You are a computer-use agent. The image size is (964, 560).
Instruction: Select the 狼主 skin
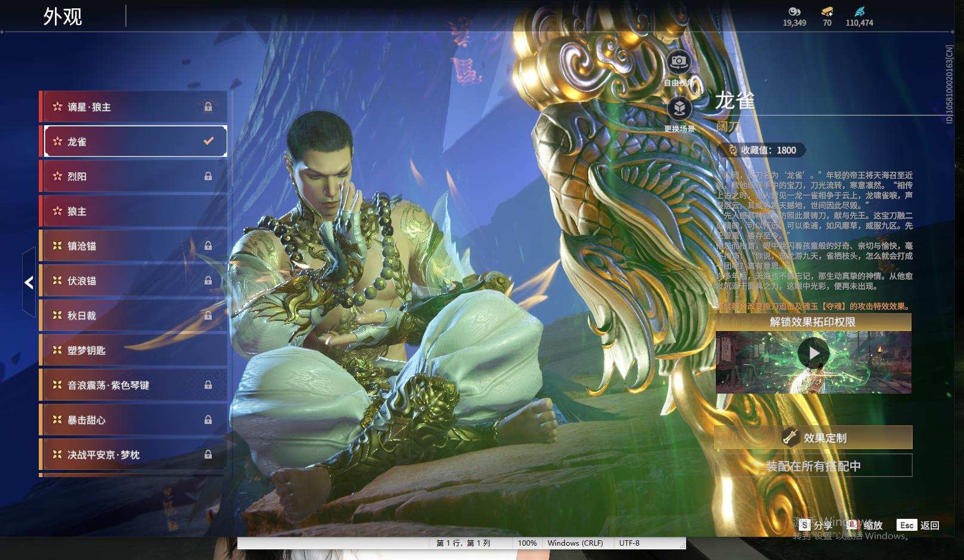click(x=134, y=211)
